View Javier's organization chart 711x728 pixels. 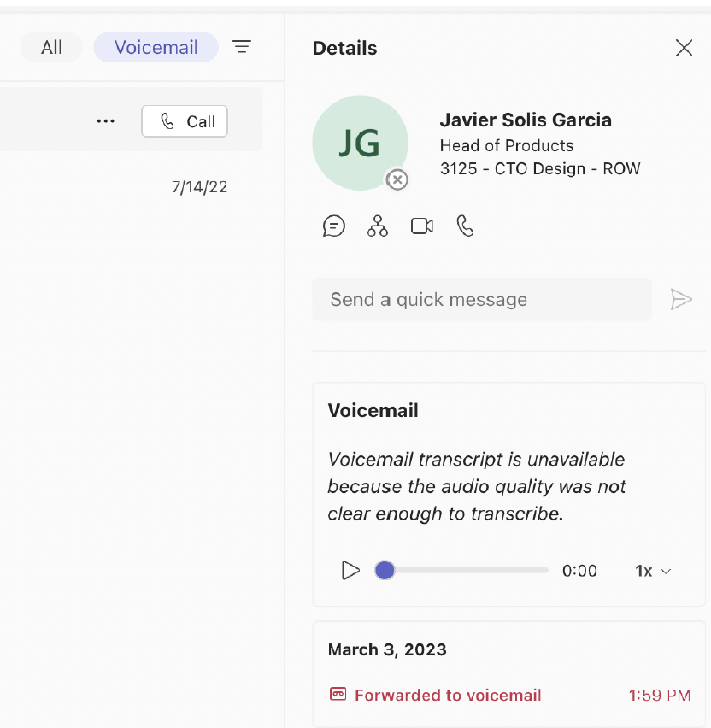pyautogui.click(x=378, y=226)
